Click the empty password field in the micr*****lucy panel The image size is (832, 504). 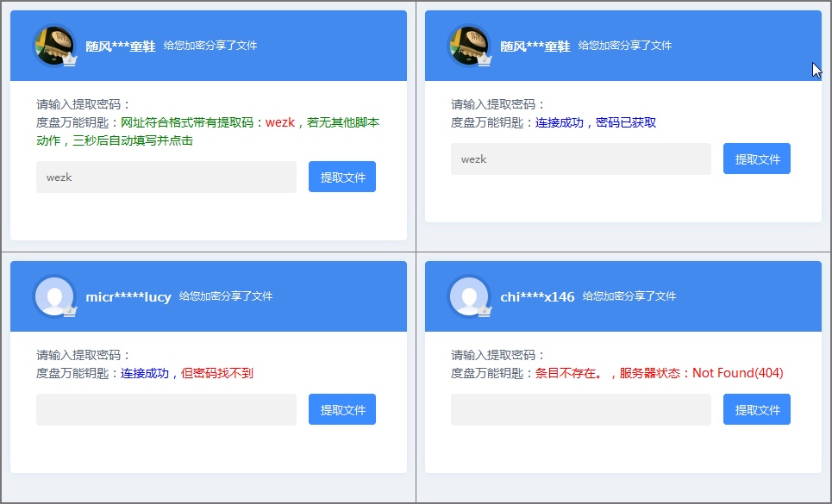(x=166, y=410)
